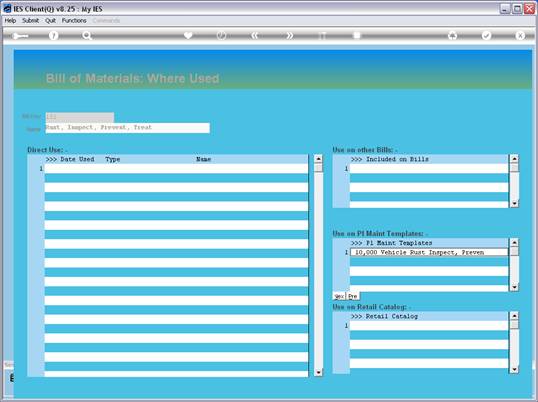The width and height of the screenshot is (538, 402).
Task: Click the Name field with Rust, Inspect text
Action: [127, 128]
